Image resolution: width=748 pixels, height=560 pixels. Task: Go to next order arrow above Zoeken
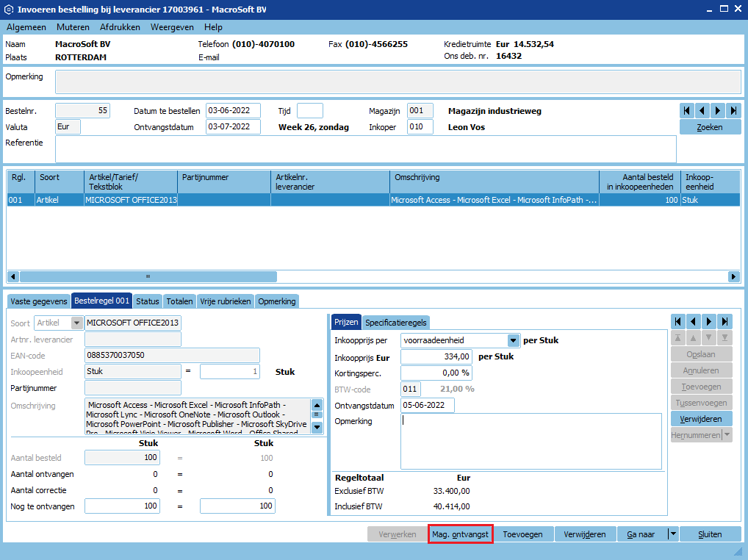718,111
